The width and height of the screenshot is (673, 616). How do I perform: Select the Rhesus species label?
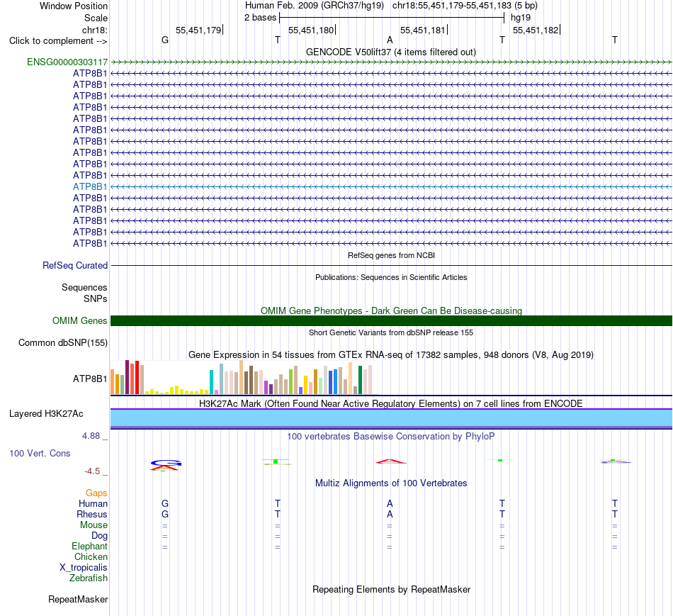pyautogui.click(x=92, y=514)
